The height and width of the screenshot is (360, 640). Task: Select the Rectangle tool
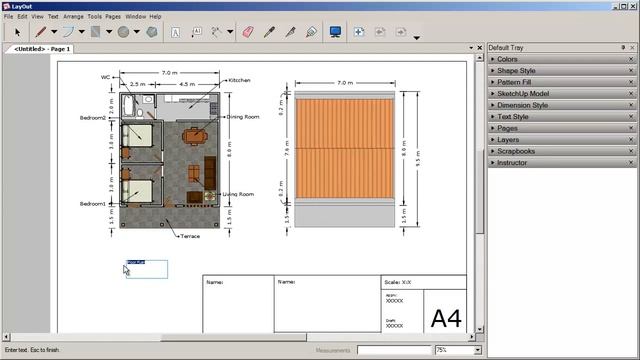(x=96, y=32)
